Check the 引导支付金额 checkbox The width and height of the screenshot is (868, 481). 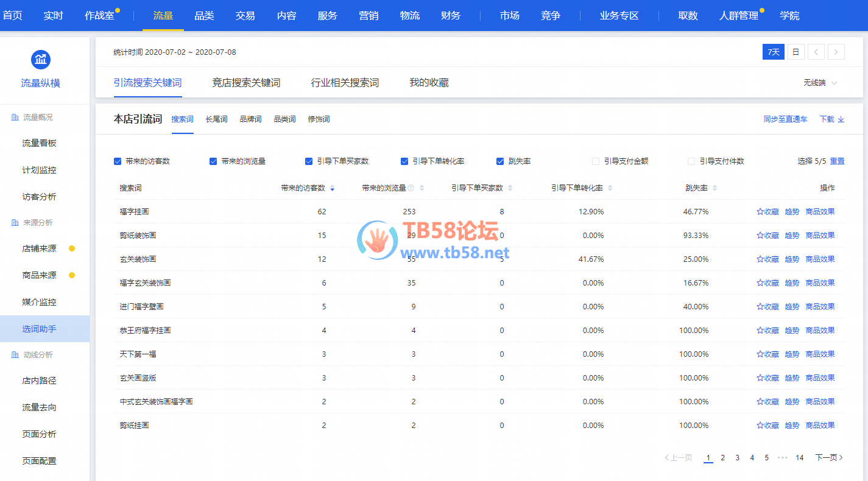click(596, 161)
